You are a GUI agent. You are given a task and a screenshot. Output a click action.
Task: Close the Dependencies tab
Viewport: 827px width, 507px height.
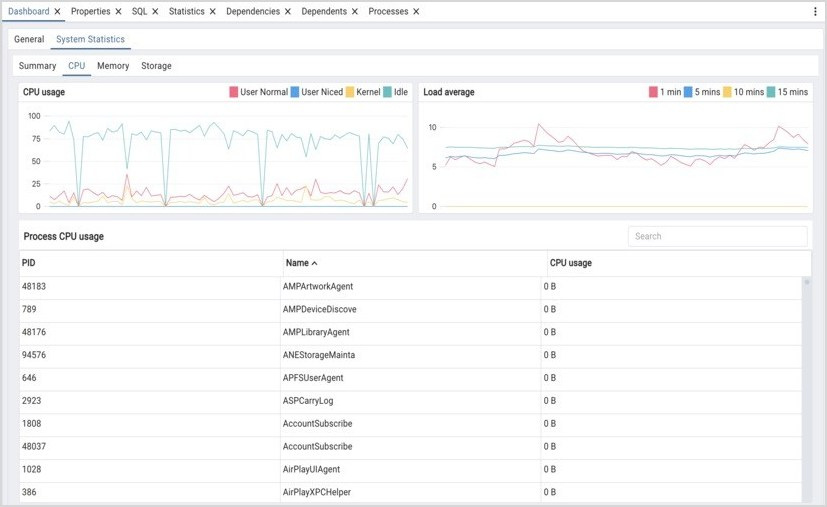point(289,12)
